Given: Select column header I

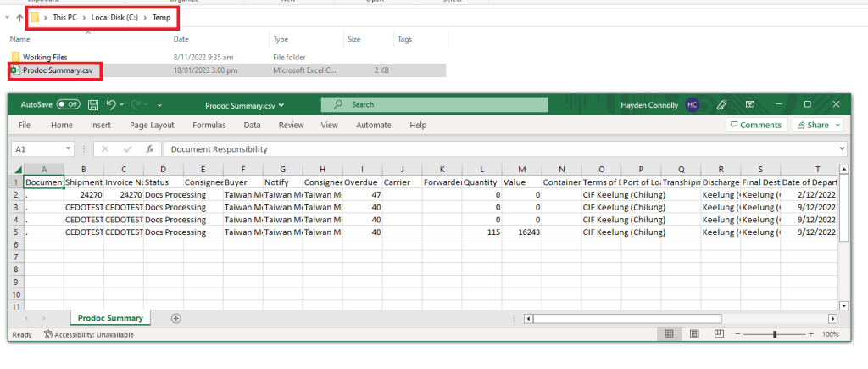Looking at the screenshot, I should point(362,170).
